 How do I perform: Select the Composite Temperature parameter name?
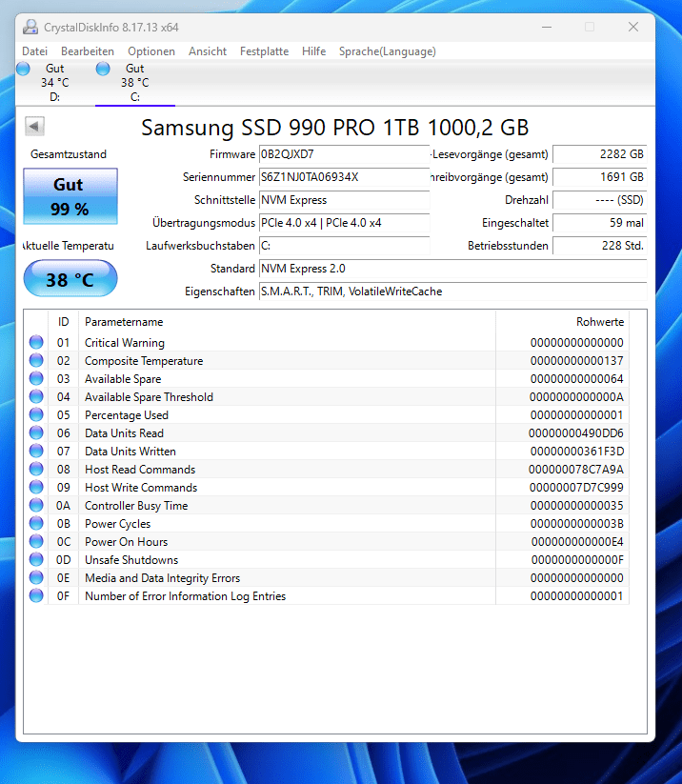pos(144,360)
